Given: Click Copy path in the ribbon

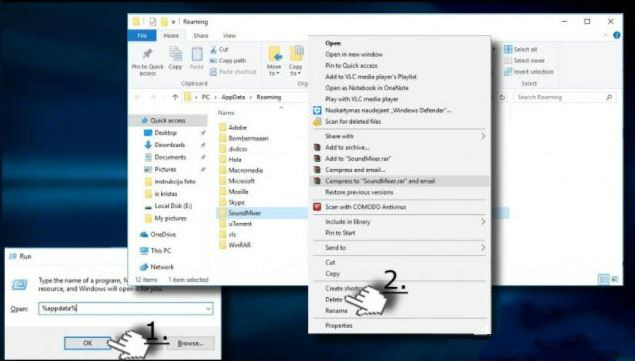Looking at the screenshot, I should [x=228, y=61].
